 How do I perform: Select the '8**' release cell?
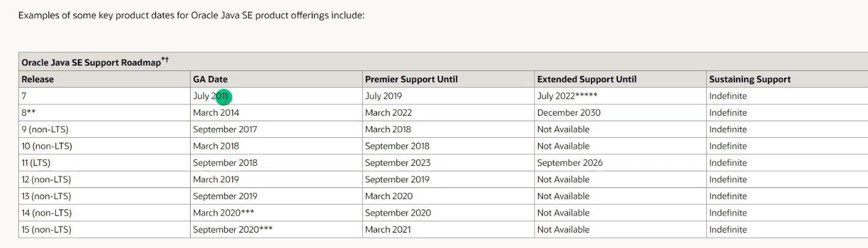pyautogui.click(x=28, y=113)
